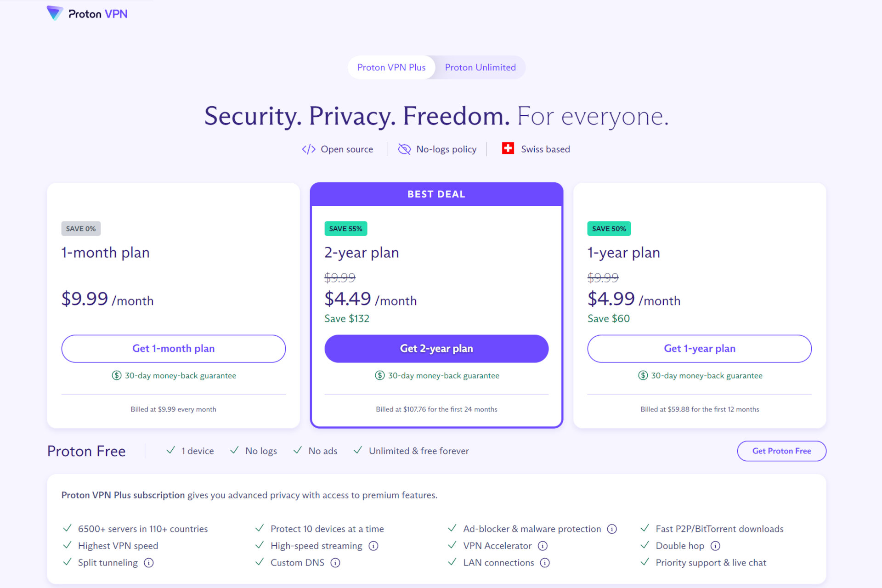This screenshot has width=882, height=588.
Task: Click the SAVE 55% badge on 2-year plan
Action: pos(346,228)
